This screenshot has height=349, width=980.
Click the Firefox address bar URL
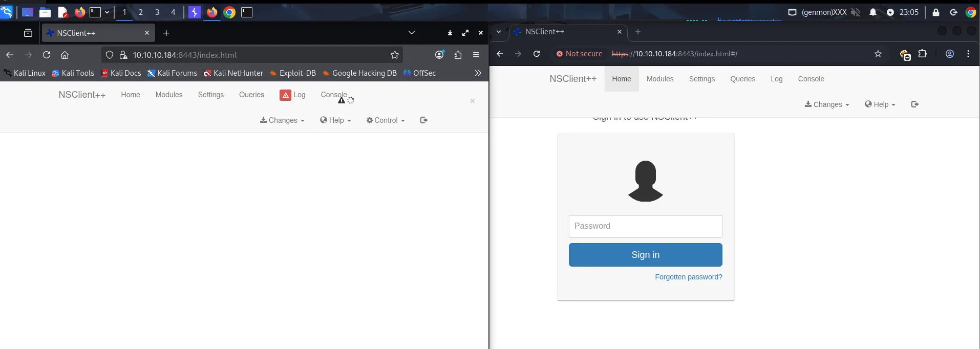point(185,55)
